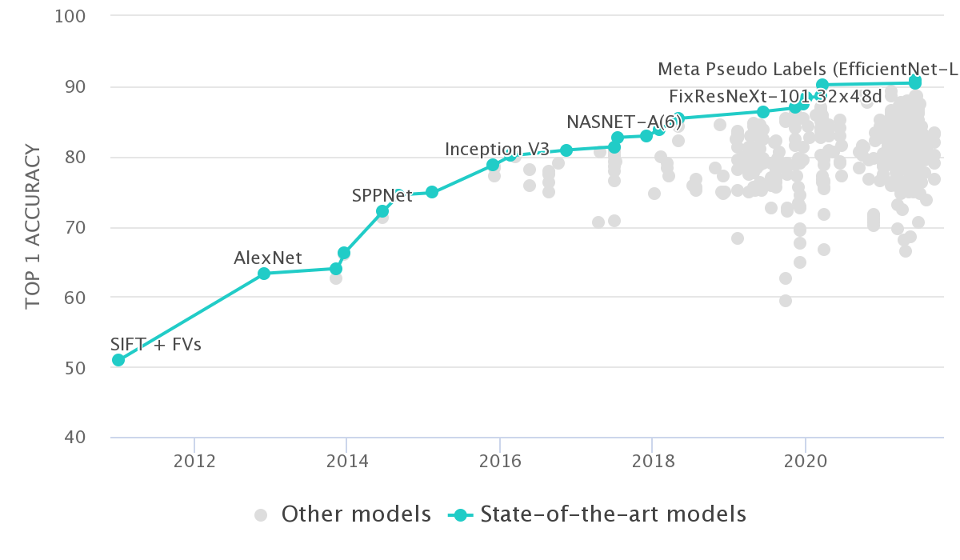Toggle the "State-of-the-art models" legend entry
The height and width of the screenshot is (560, 960).
pos(612,514)
